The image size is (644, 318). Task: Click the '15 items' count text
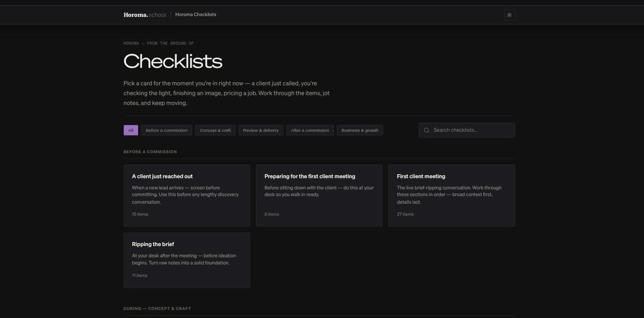pos(140,214)
